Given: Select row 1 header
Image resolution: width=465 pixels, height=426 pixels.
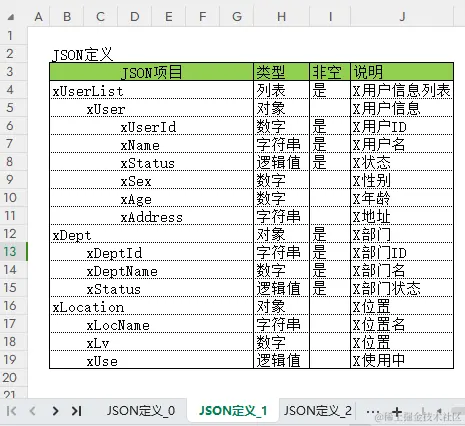Looking at the screenshot, I should tap(13, 35).
